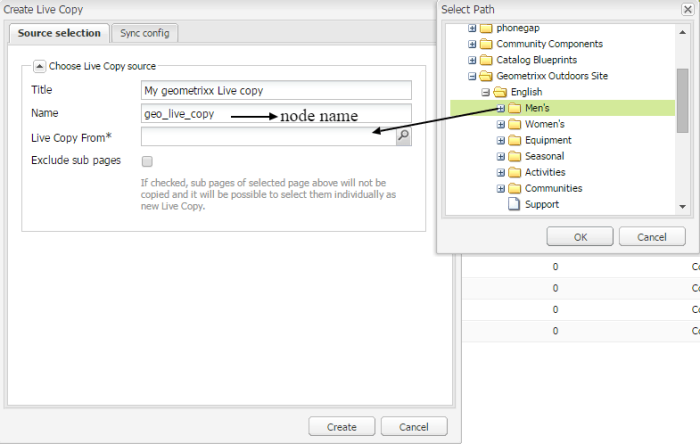
Task: Expand the Catalog Blueprints tree node
Action: pyautogui.click(x=472, y=60)
